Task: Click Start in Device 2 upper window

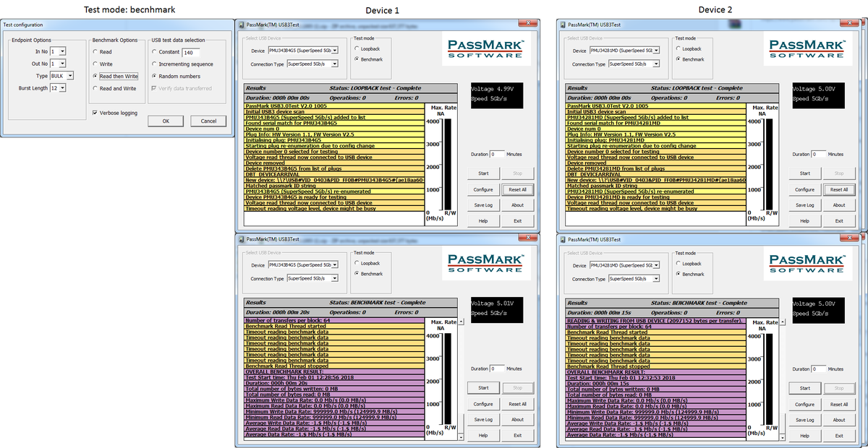Action: 805,173
